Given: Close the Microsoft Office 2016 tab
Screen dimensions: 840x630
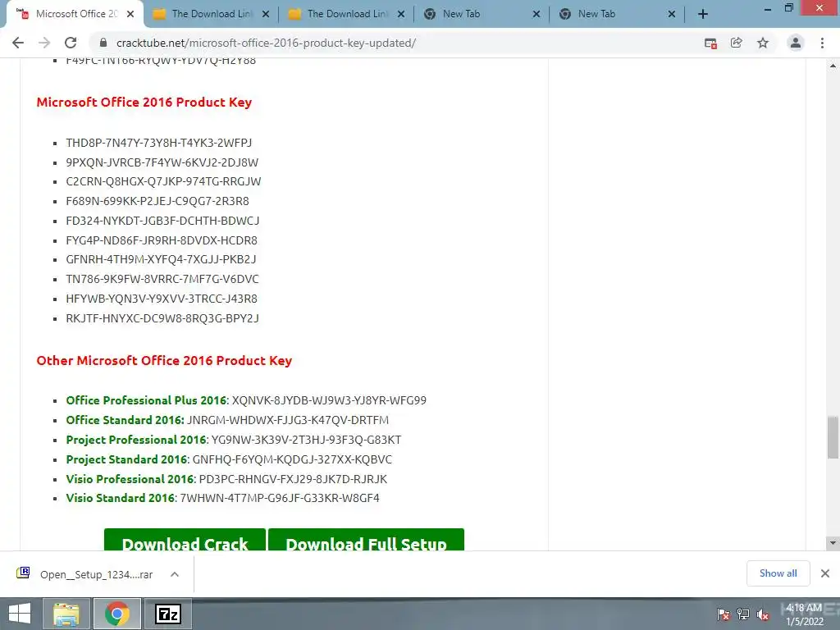Looking at the screenshot, I should [x=130, y=15].
